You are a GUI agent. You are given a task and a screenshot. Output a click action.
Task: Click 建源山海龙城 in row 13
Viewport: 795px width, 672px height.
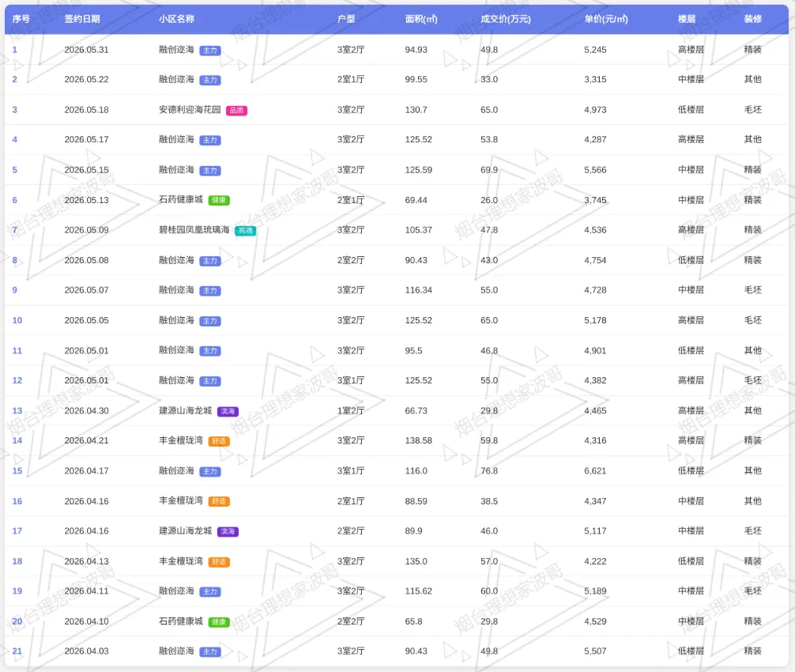(x=186, y=410)
